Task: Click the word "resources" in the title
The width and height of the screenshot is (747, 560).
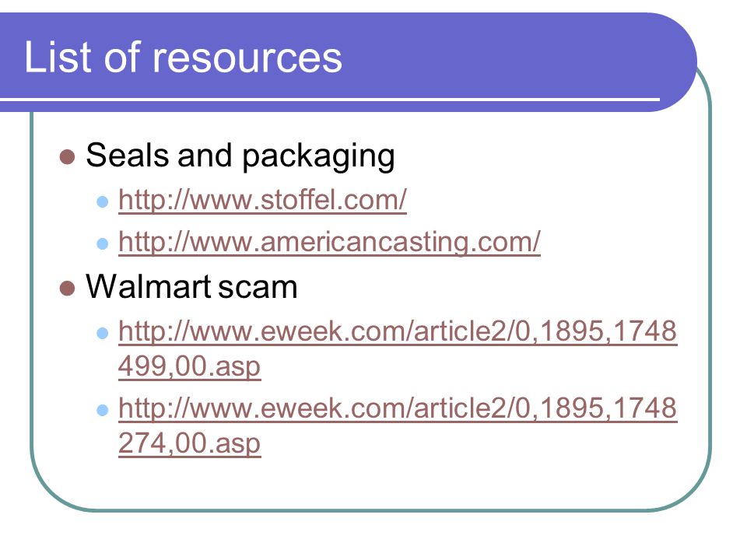Action: click(247, 58)
